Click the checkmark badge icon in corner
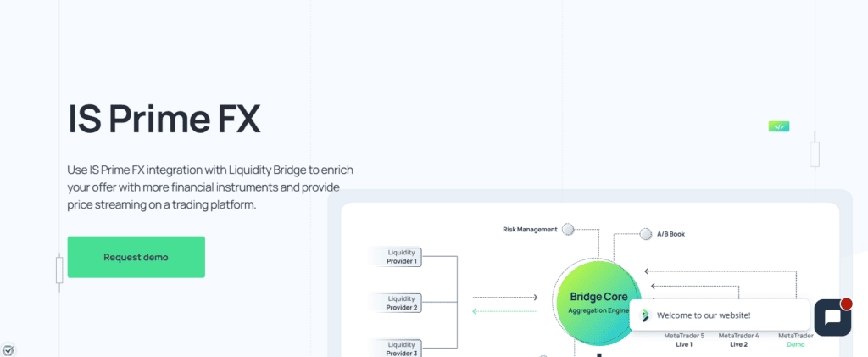The width and height of the screenshot is (868, 357). pyautogui.click(x=8, y=350)
